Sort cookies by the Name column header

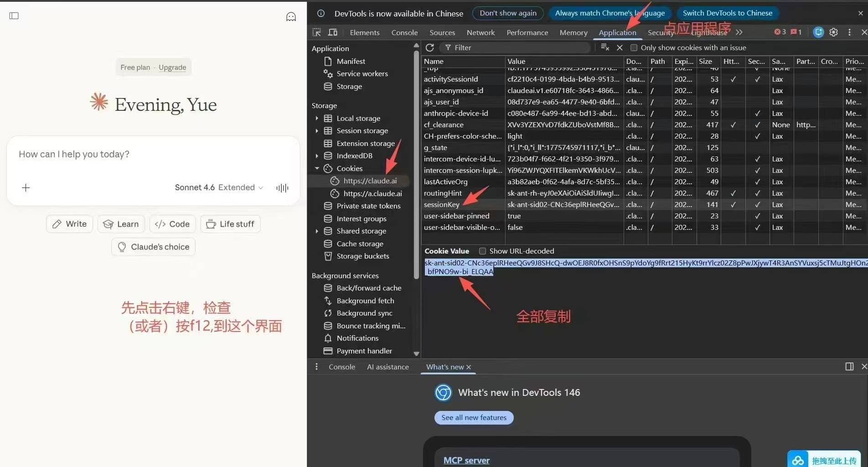tap(463, 61)
